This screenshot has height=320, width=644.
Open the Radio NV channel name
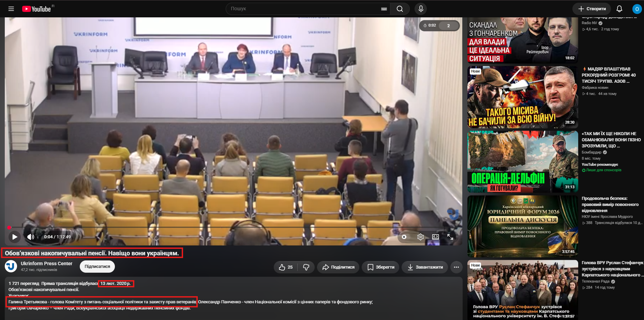pyautogui.click(x=589, y=23)
